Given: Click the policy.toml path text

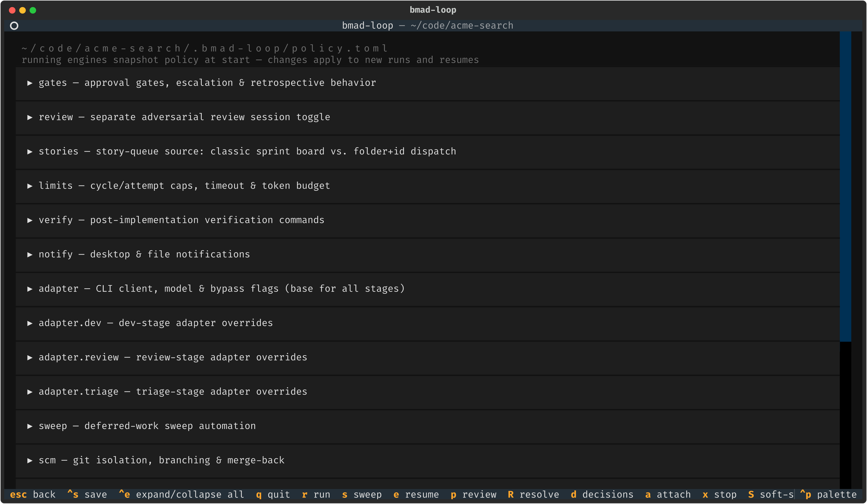Looking at the screenshot, I should tap(205, 48).
